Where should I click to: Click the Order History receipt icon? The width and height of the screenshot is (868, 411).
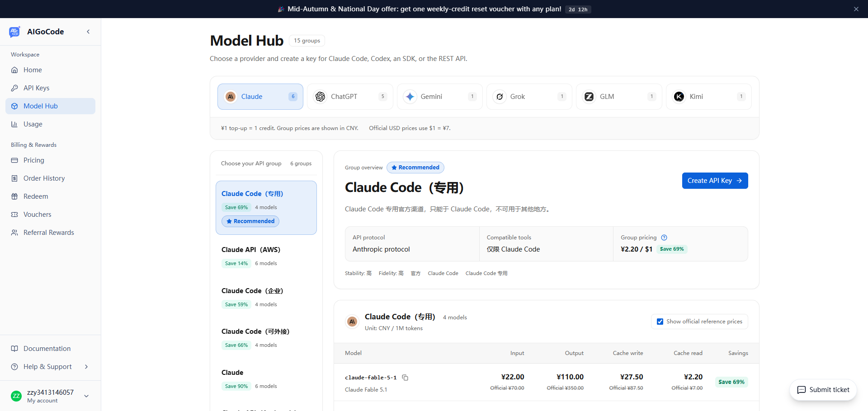coord(14,178)
